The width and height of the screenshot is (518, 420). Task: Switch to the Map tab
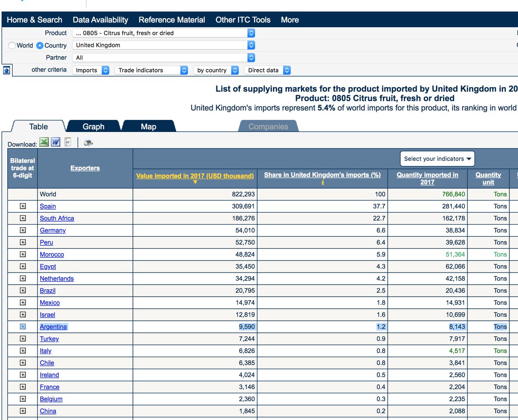coord(148,126)
